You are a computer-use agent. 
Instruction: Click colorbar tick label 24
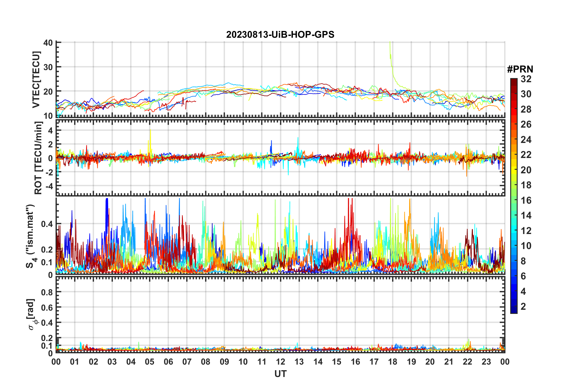[x=526, y=140]
